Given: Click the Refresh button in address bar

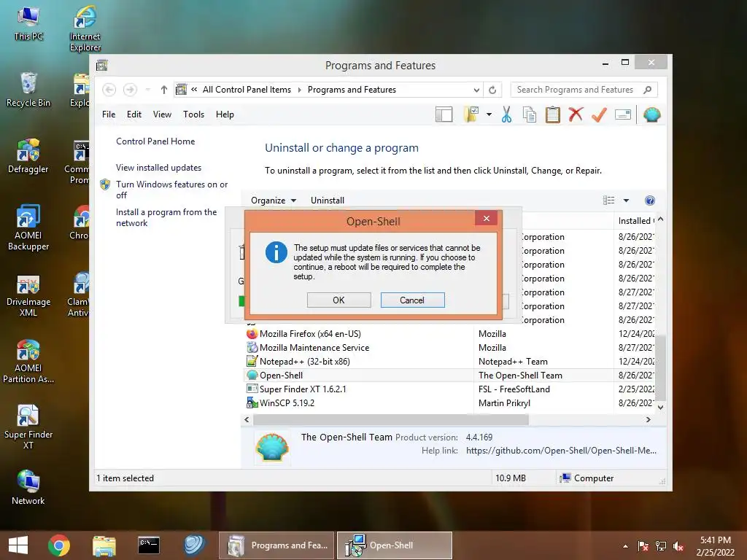Looking at the screenshot, I should point(492,90).
